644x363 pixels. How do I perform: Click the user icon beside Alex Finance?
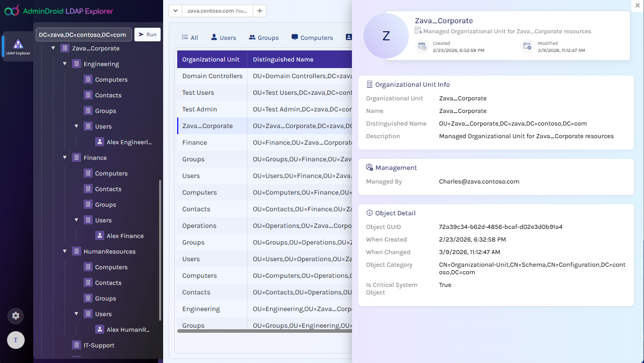pyautogui.click(x=99, y=235)
